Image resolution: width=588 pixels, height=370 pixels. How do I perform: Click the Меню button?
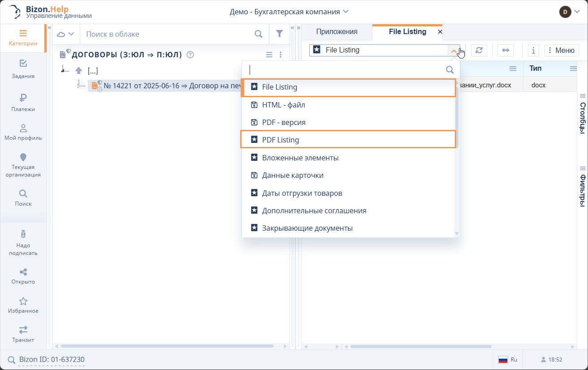pyautogui.click(x=562, y=50)
